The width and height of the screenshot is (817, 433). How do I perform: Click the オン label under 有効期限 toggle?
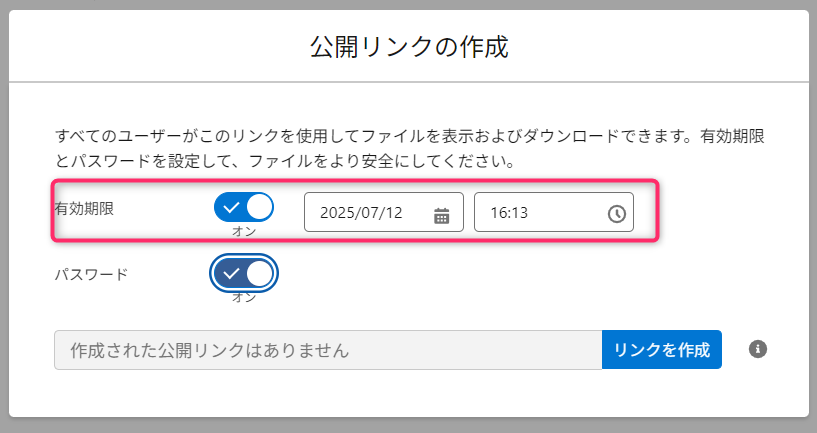pos(244,231)
